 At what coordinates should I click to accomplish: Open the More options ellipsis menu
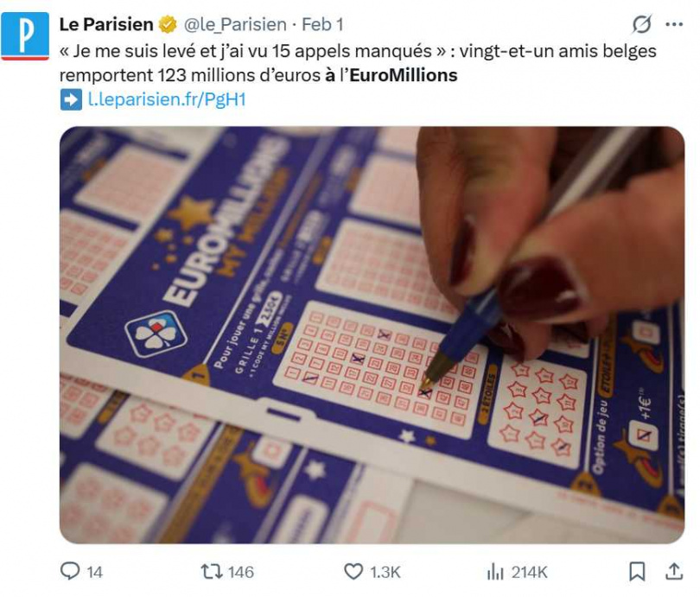point(675,24)
